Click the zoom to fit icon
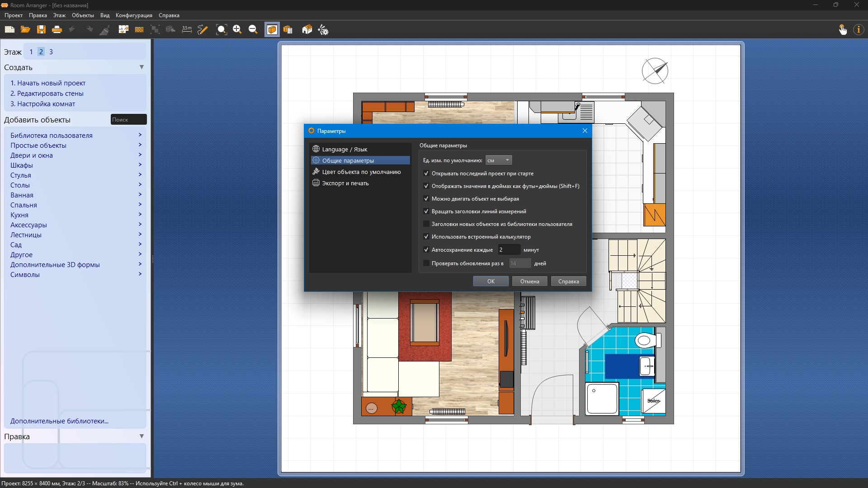Screen dimensions: 868x488 (x=221, y=30)
